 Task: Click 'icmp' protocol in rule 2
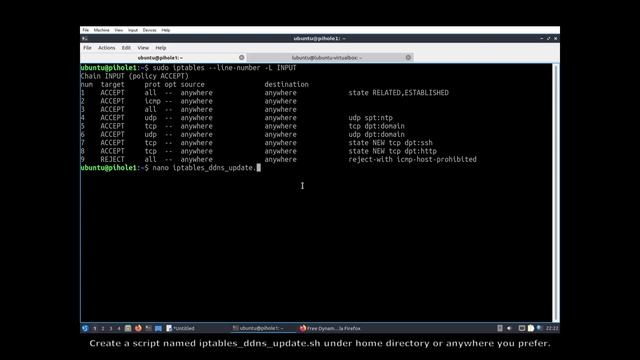point(152,101)
